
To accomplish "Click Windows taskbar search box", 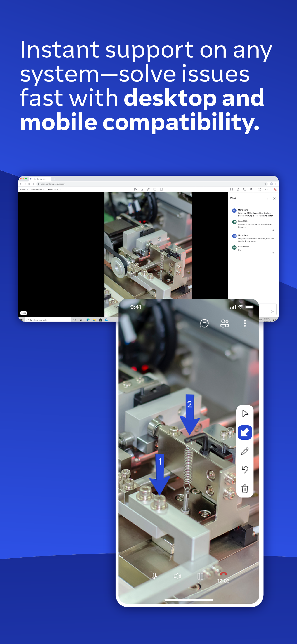I will tap(48, 320).
